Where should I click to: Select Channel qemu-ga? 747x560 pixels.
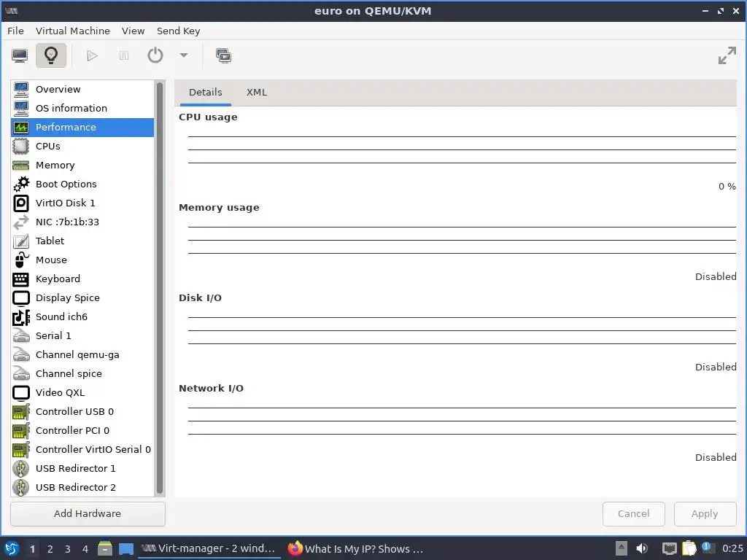(82, 355)
